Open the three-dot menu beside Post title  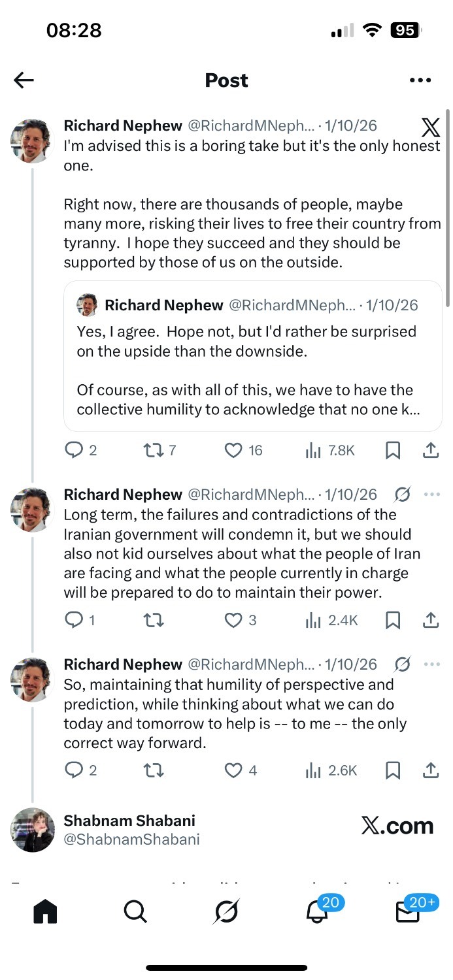pyautogui.click(x=420, y=80)
